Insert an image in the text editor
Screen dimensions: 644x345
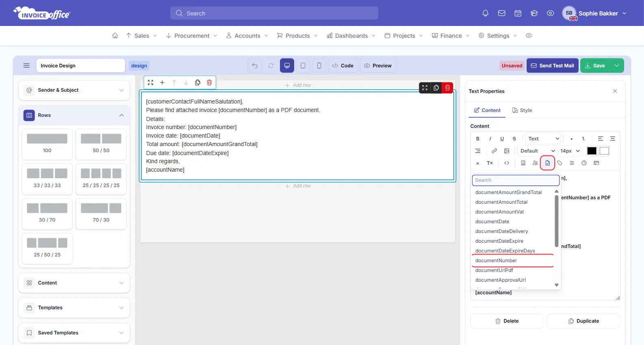point(507,151)
